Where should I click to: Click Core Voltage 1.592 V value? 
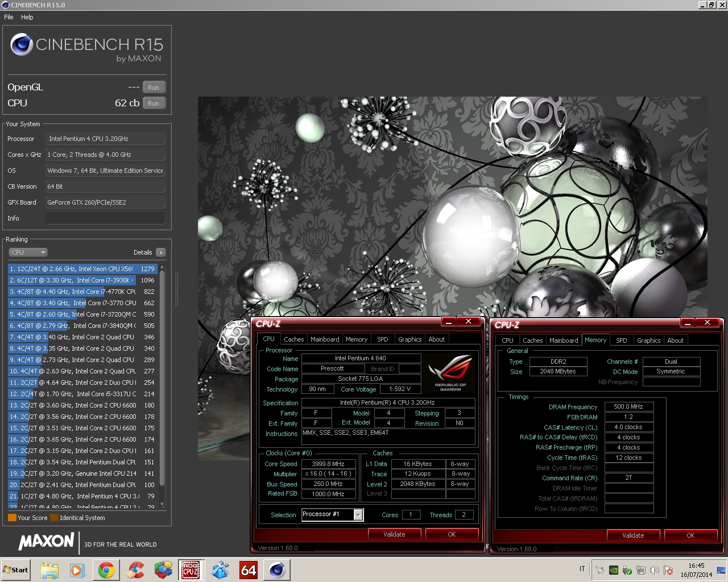pyautogui.click(x=400, y=389)
